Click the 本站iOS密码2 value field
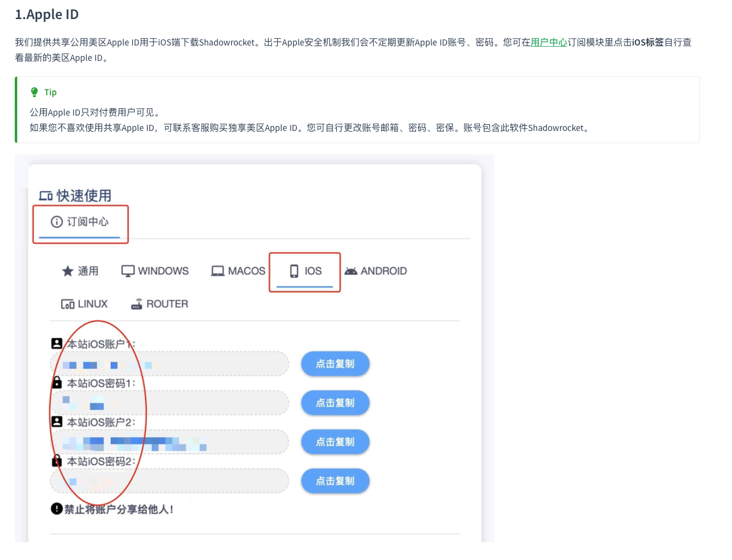The height and width of the screenshot is (560, 732). coord(170,481)
